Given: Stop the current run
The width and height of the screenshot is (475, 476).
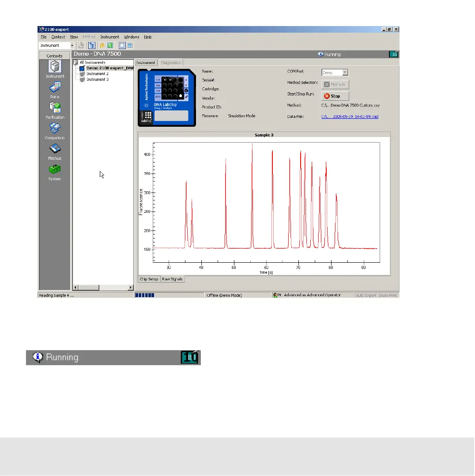Looking at the screenshot, I should pyautogui.click(x=335, y=96).
